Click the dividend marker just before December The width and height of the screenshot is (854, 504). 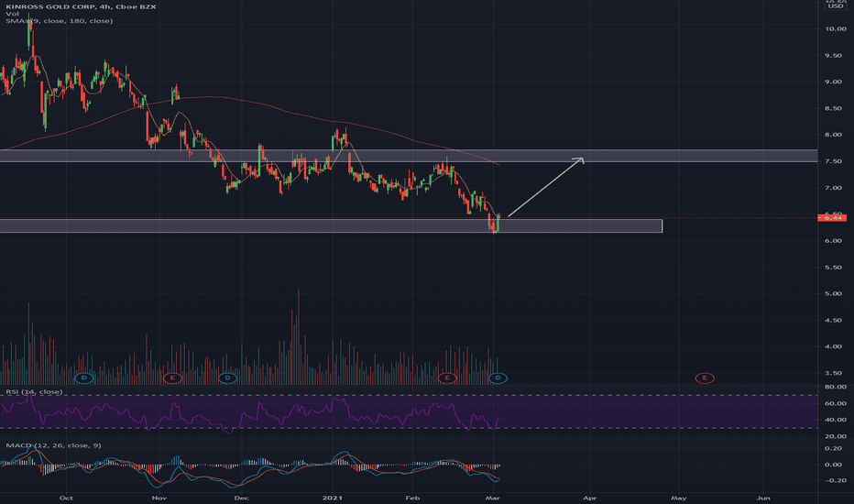(227, 378)
